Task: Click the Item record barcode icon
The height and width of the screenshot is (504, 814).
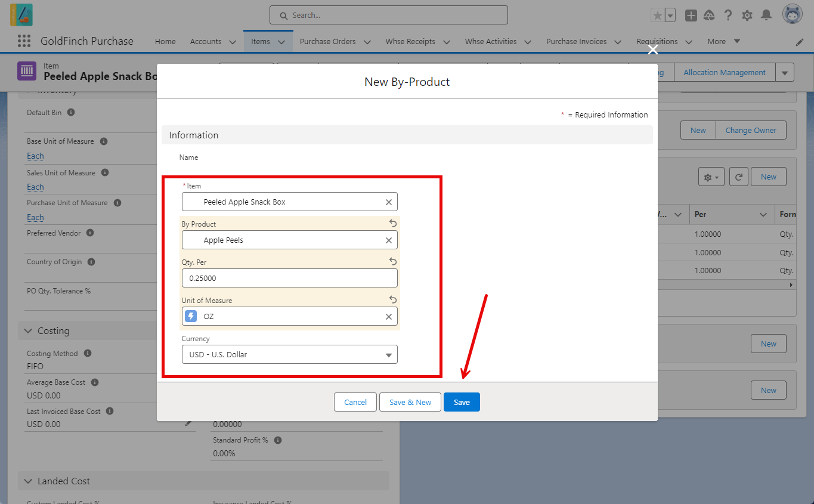Action: click(x=27, y=71)
